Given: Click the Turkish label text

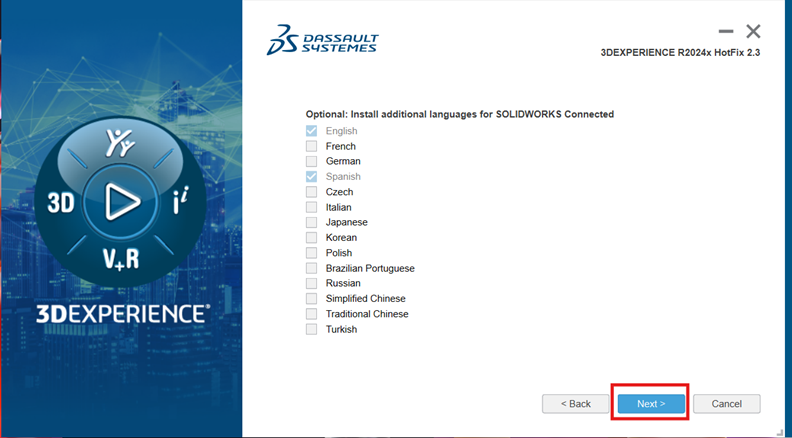Looking at the screenshot, I should [341, 329].
